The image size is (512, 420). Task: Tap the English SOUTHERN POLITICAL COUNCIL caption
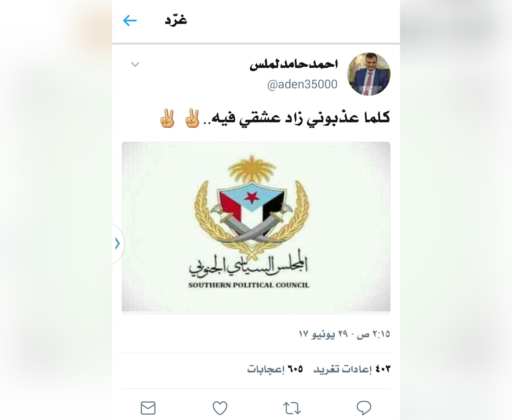click(249, 285)
